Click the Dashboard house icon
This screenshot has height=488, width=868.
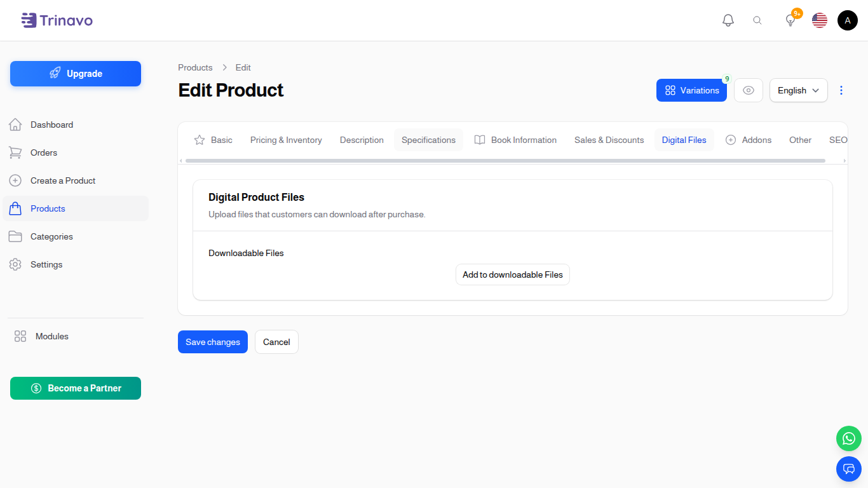pos(15,125)
